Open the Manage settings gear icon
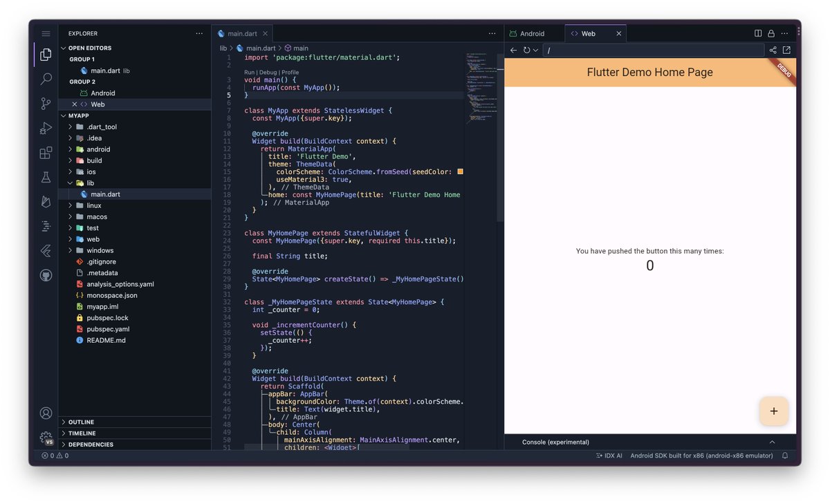 (x=46, y=438)
